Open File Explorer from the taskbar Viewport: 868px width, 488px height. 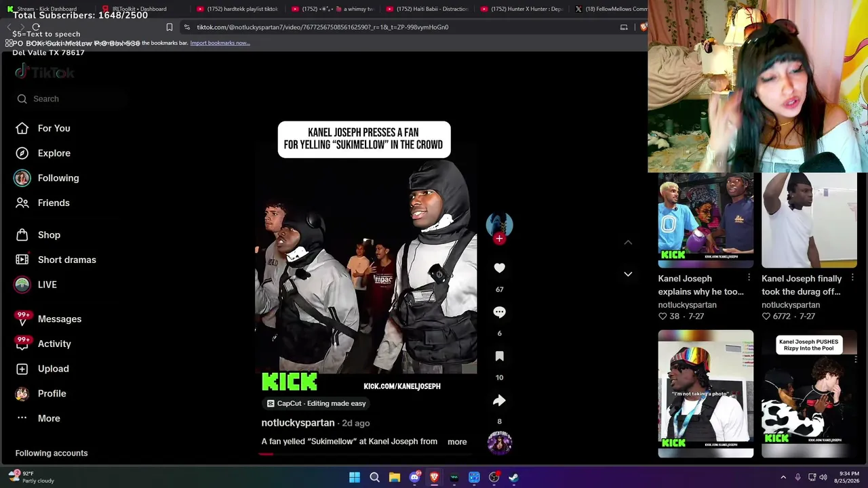(394, 477)
